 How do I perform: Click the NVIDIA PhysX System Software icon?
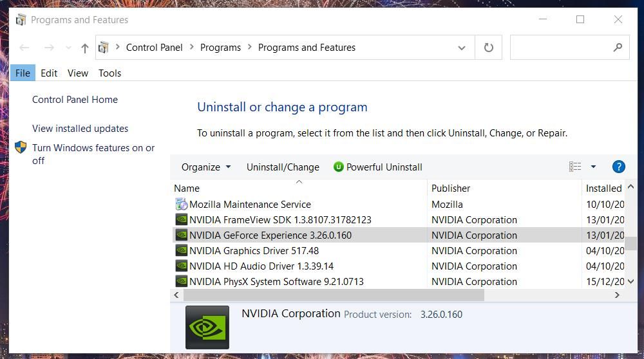181,281
